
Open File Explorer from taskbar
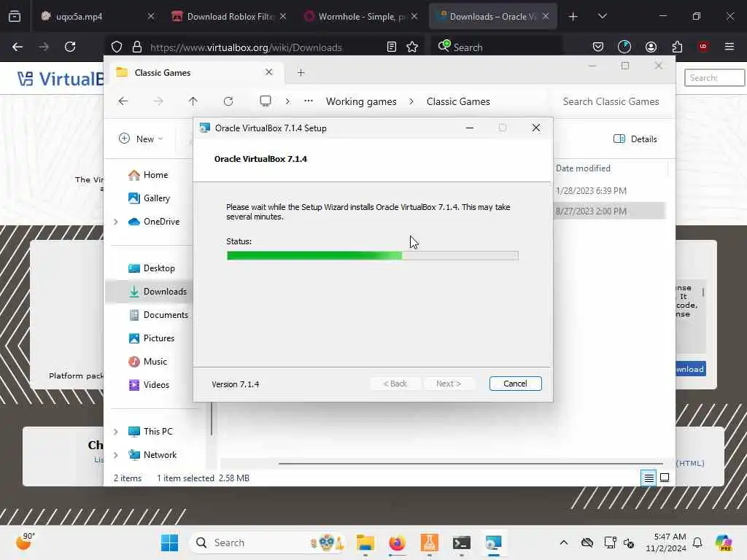(x=365, y=542)
